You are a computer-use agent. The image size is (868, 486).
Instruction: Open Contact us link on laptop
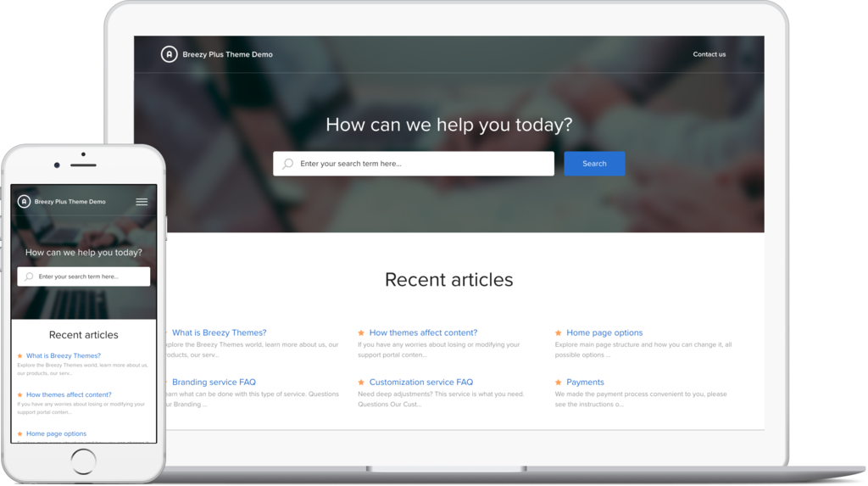pyautogui.click(x=709, y=54)
